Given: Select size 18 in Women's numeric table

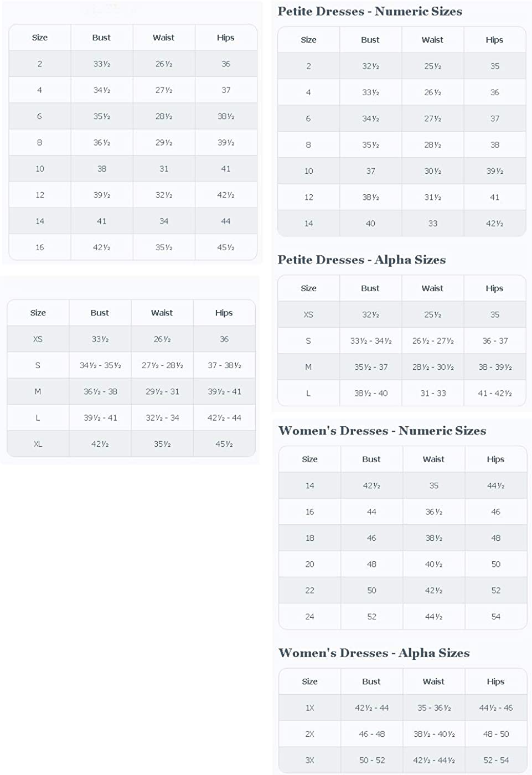Looking at the screenshot, I should pyautogui.click(x=309, y=538).
